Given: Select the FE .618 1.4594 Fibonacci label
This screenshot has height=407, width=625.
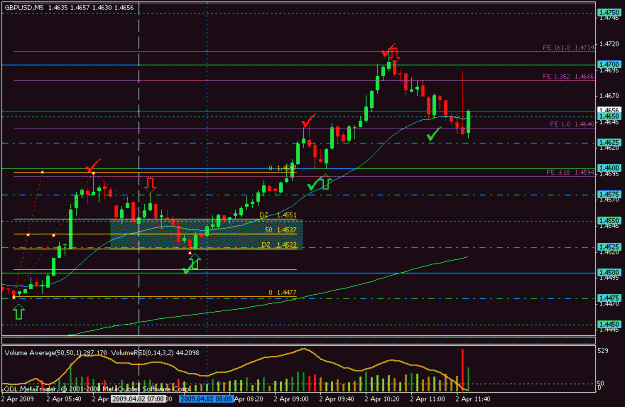Looking at the screenshot, I should click(x=570, y=173).
